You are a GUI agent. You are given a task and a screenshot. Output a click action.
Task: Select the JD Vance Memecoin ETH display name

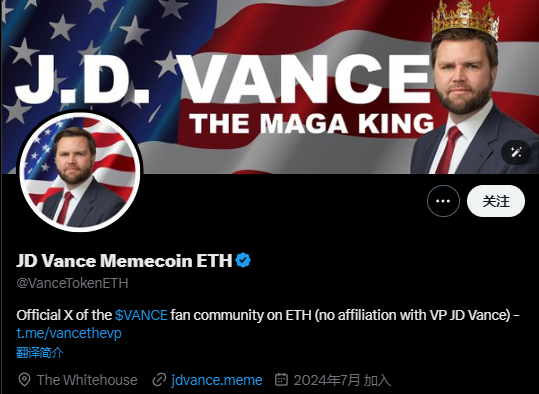click(x=124, y=261)
